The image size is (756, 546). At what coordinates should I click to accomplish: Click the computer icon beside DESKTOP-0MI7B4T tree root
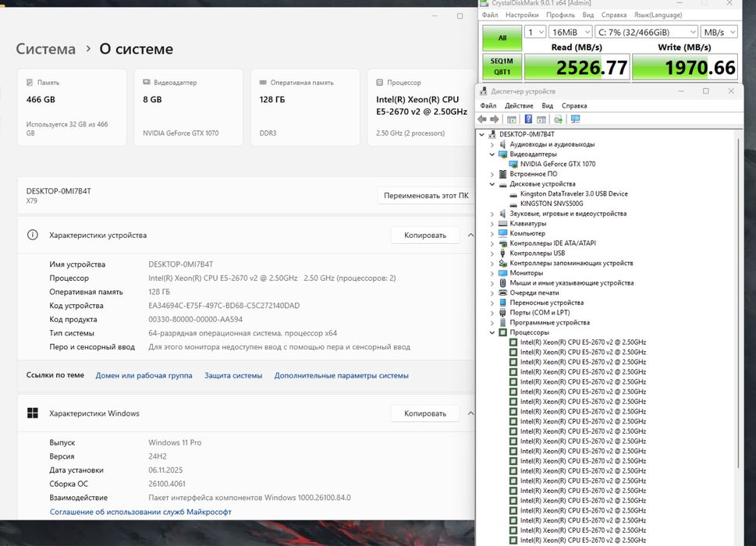click(492, 134)
